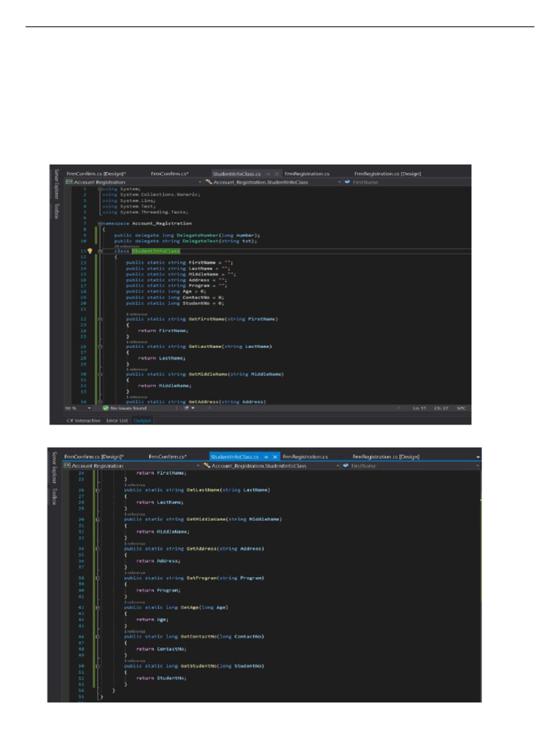Open Toolbox side panel in lower window
This screenshot has width=560, height=747.
pos(54,497)
